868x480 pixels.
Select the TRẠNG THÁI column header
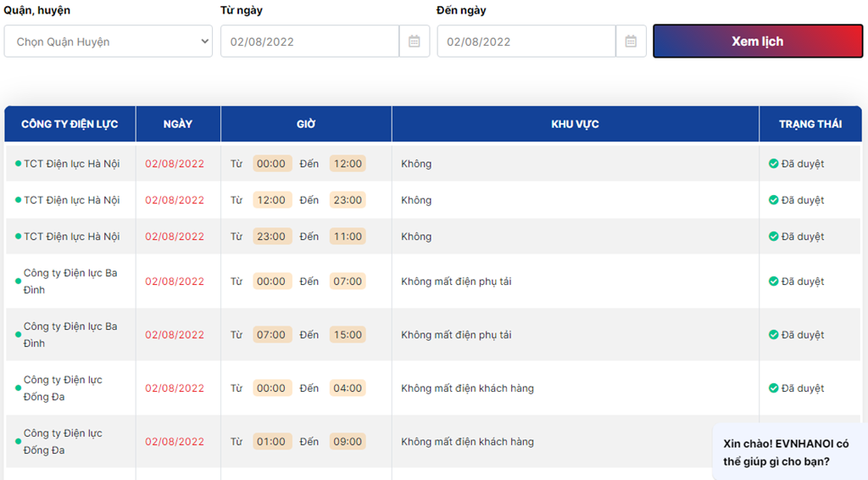coord(810,124)
